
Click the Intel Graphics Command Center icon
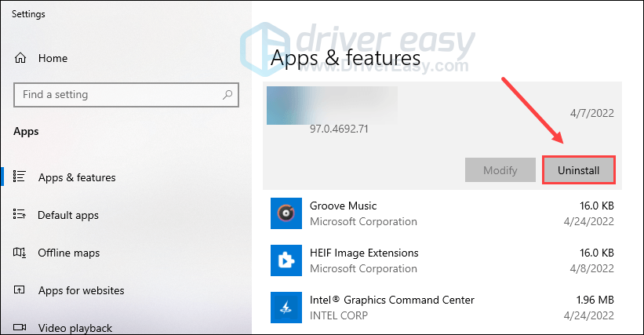286,308
